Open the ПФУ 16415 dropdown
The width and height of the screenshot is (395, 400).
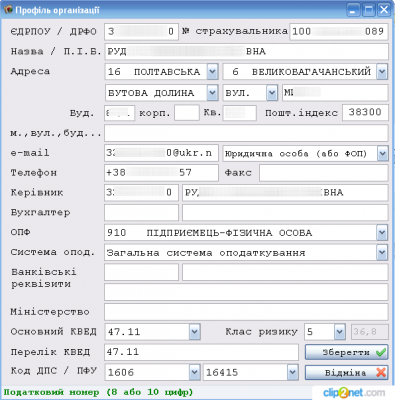pos(292,372)
